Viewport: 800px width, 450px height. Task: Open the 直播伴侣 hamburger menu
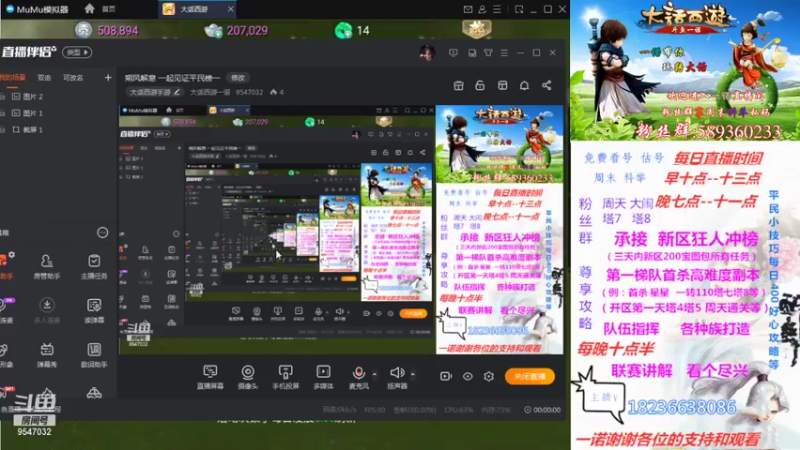(504, 53)
